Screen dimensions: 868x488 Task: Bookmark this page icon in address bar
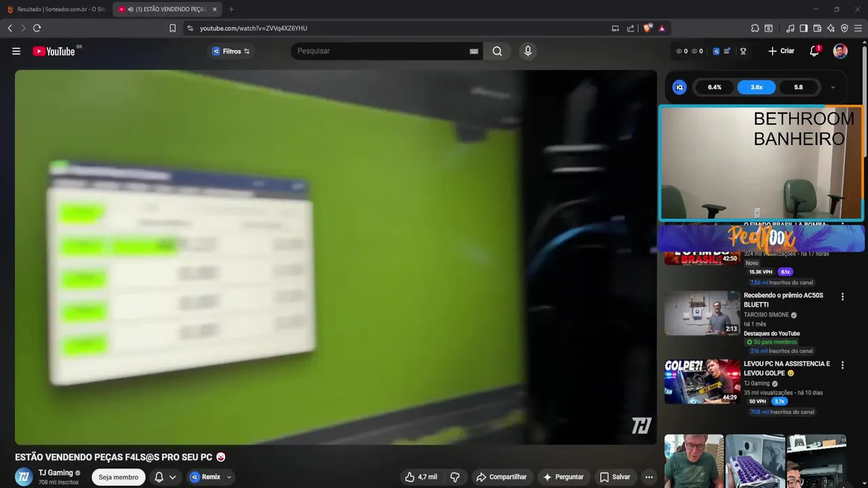click(172, 28)
